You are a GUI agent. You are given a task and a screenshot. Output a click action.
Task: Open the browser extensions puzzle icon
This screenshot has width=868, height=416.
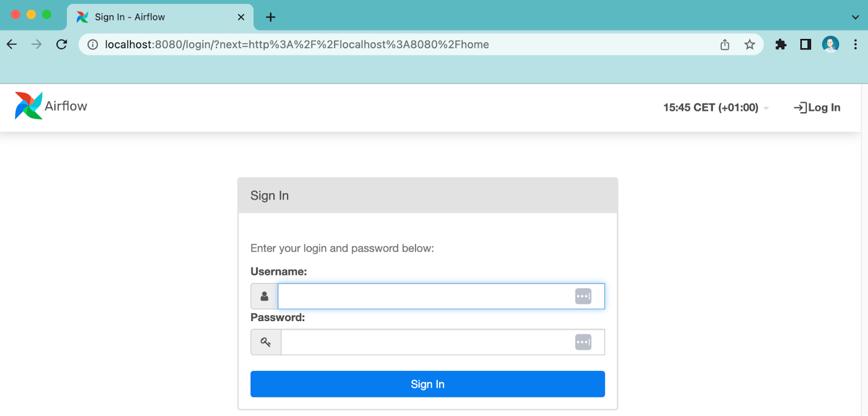(781, 44)
